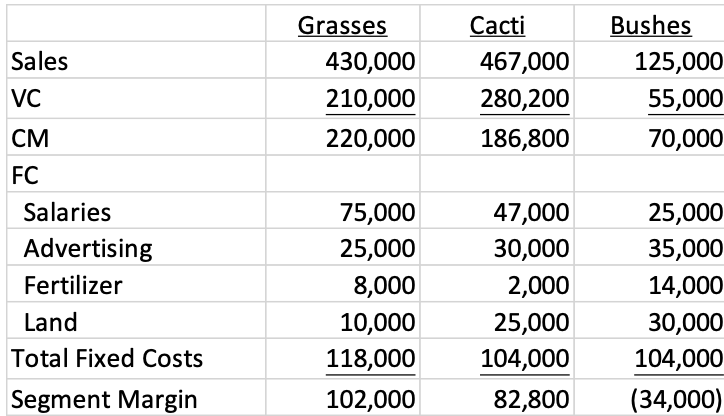This screenshot has width=724, height=416.
Task: Click the VC row label cell
Action: coord(136,98)
